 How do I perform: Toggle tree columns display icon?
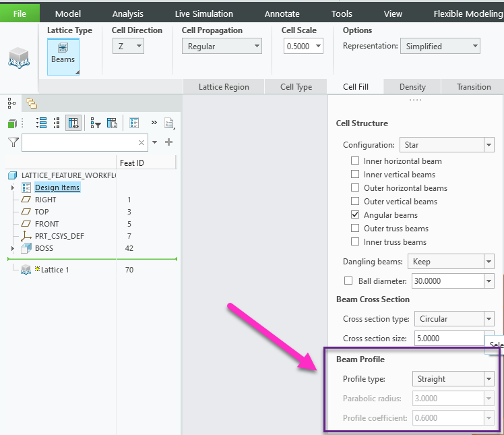tap(73, 123)
